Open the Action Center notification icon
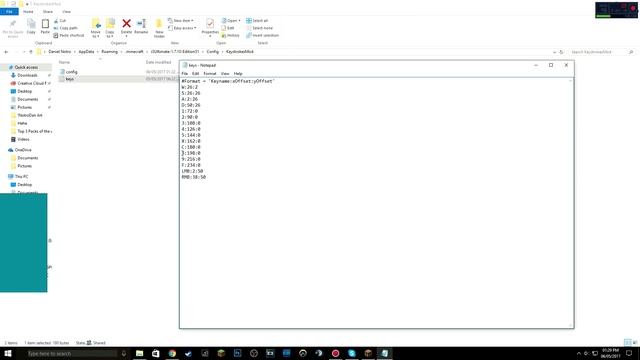640x360 pixels. tap(629, 353)
